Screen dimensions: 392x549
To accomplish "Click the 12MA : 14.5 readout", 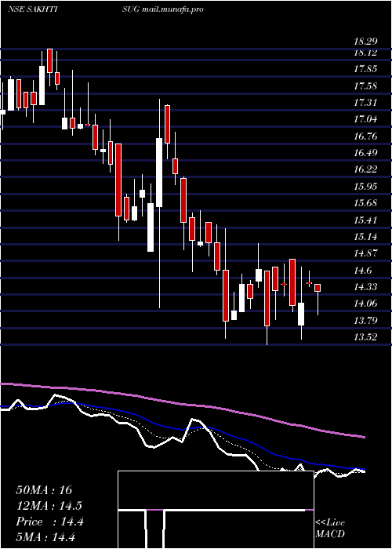I will (49, 507).
